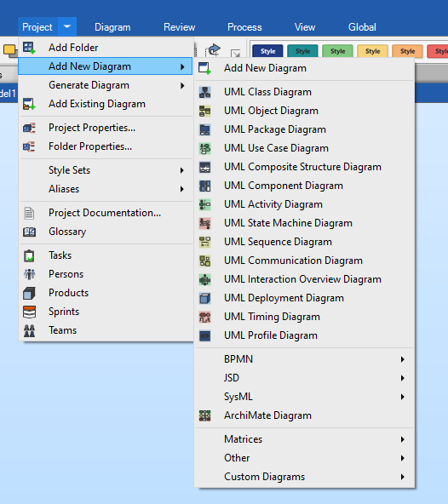Click the UML Timing Diagram icon
Viewport: 448px width, 504px height.
pyautogui.click(x=204, y=317)
